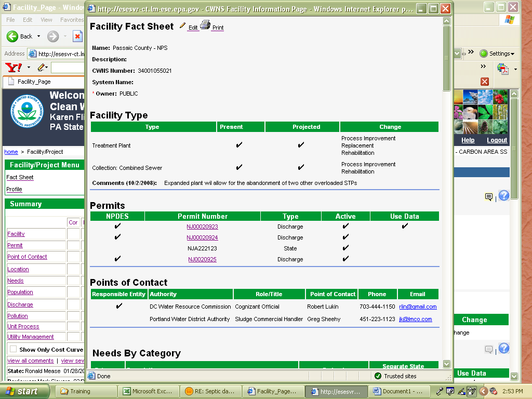Expand the Yahoo! toolbar dropdown arrow
The image size is (532, 399).
tap(29, 68)
